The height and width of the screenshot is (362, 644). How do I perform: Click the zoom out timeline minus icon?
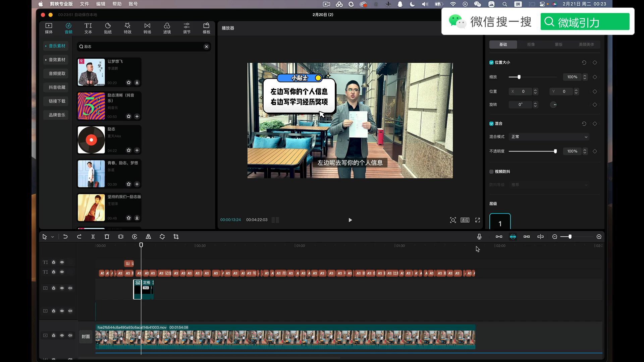[x=555, y=237]
